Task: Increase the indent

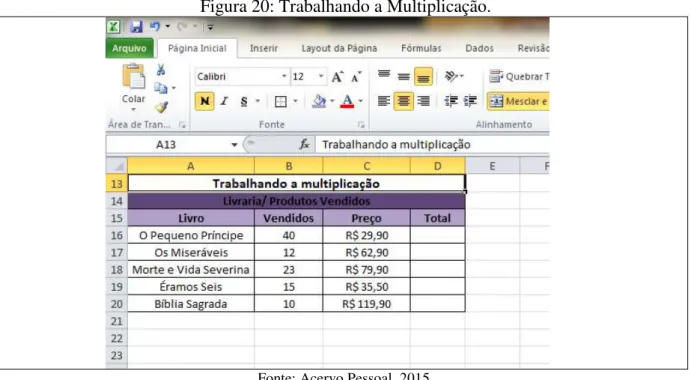Action: click(x=470, y=101)
